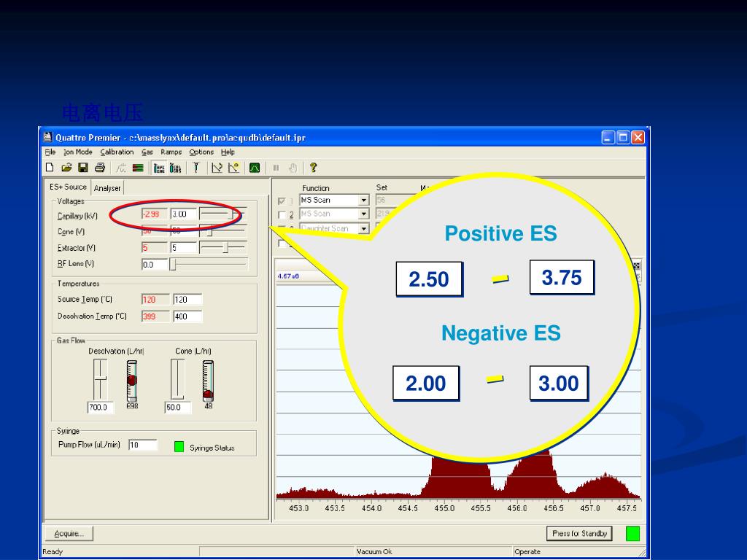Click the Pump Flow input field
Screen dimensions: 747x560
(x=142, y=445)
